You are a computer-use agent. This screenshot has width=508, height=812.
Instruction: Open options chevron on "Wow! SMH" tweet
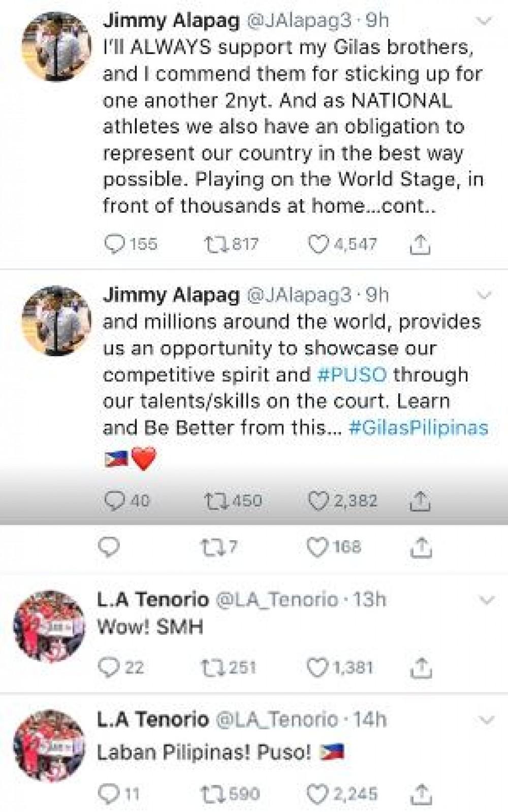point(486,600)
